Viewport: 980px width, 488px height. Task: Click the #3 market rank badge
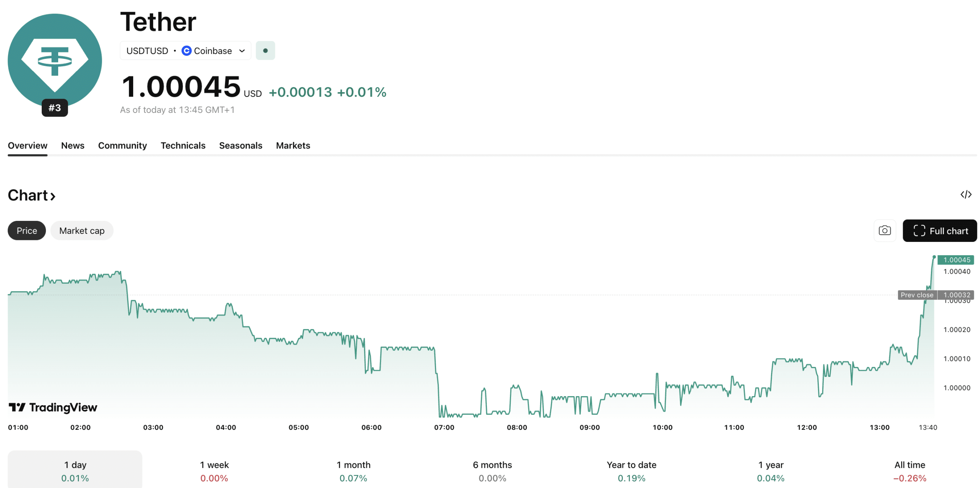coord(55,108)
